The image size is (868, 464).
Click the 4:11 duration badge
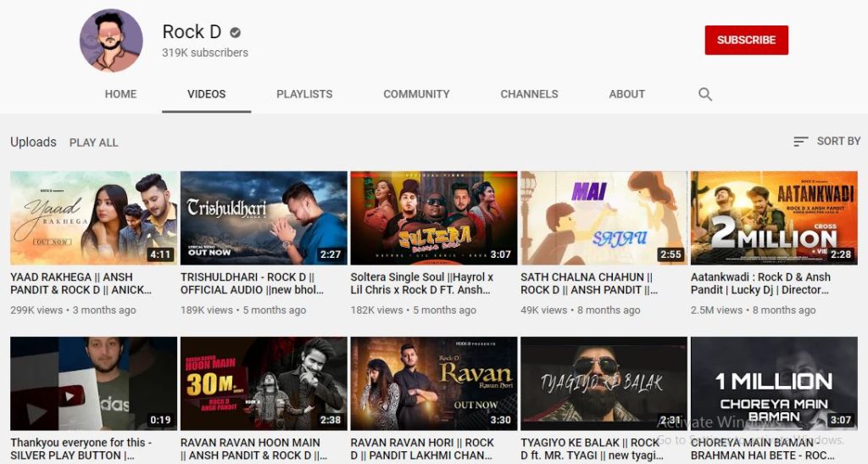coord(160,254)
